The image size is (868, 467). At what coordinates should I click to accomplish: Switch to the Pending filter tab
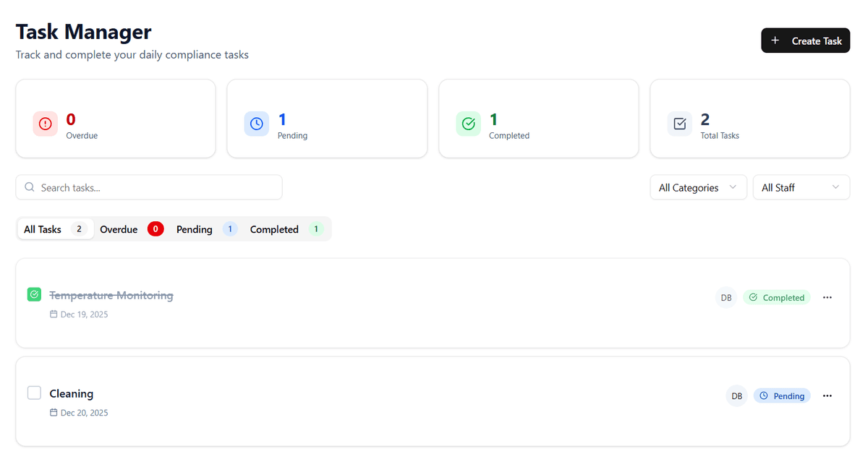[x=194, y=229]
